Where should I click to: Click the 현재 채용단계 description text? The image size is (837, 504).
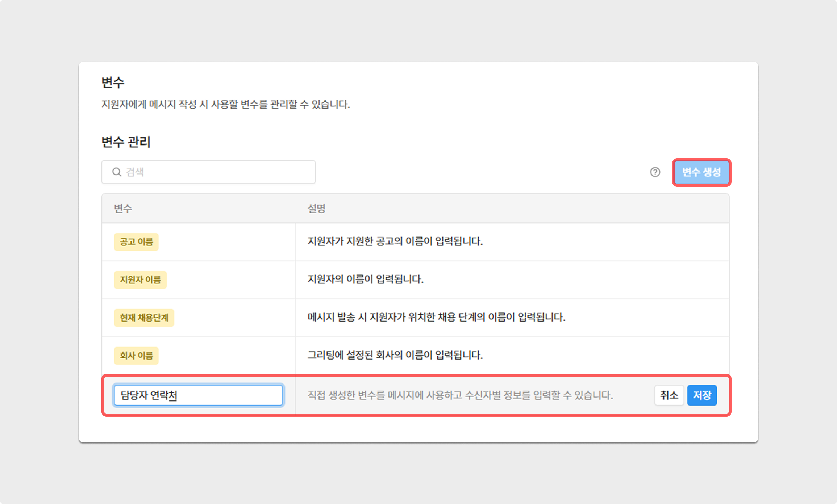tap(436, 318)
